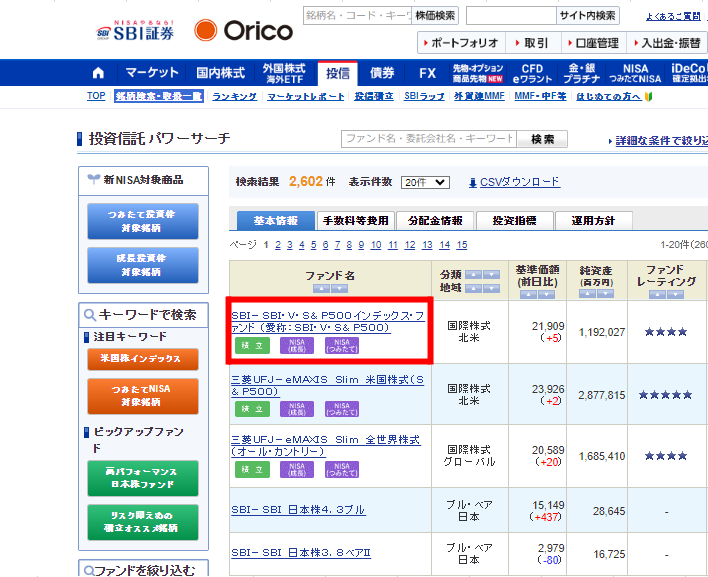The height and width of the screenshot is (577, 708).
Task: Switch to the 手数料等費用 tab
Action: tap(355, 221)
